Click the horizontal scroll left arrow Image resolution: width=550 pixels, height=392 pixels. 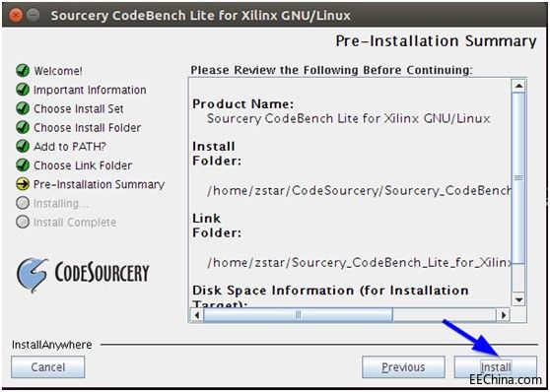pyautogui.click(x=197, y=314)
